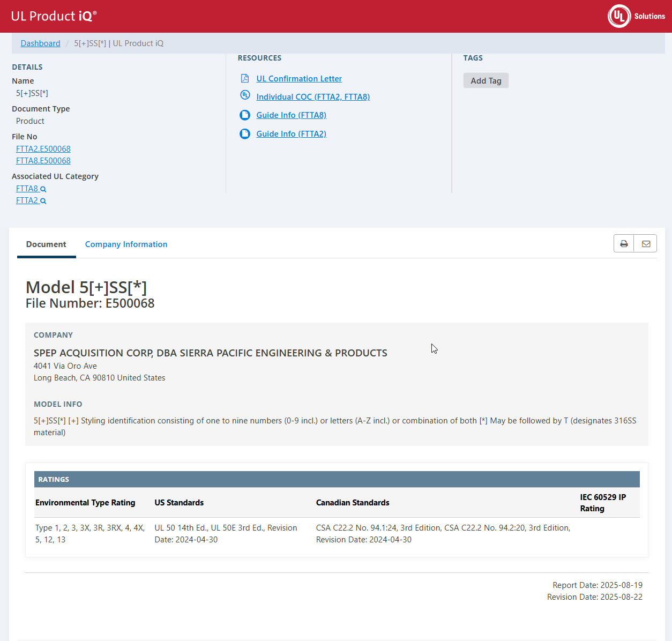Click the UL mark icon beside Individual COC
The height and width of the screenshot is (641, 672).
(x=245, y=95)
